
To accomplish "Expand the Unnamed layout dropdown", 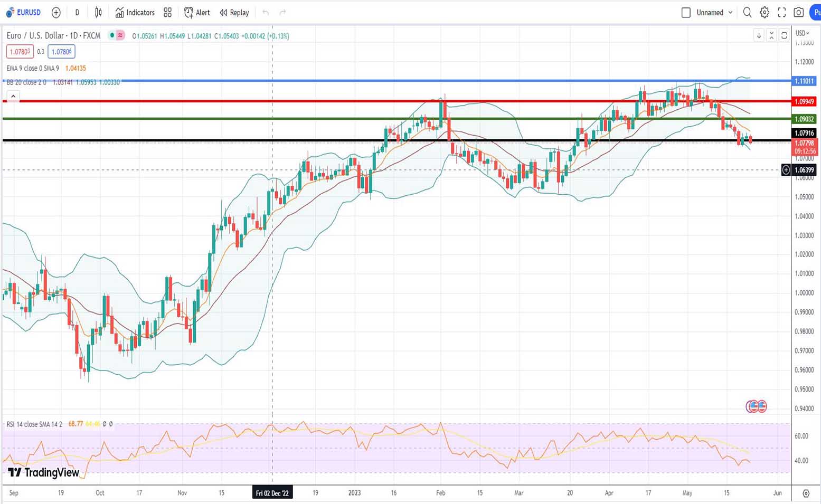I will pyautogui.click(x=730, y=13).
